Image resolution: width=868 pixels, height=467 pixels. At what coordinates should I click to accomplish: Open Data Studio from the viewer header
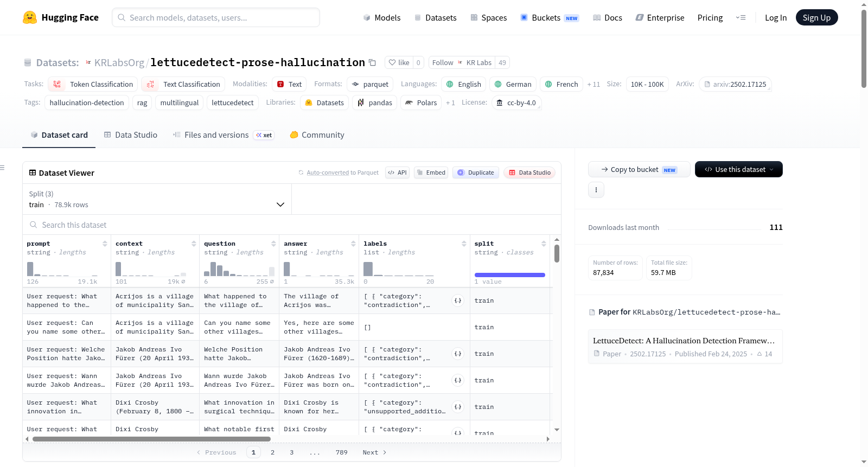[x=529, y=172]
